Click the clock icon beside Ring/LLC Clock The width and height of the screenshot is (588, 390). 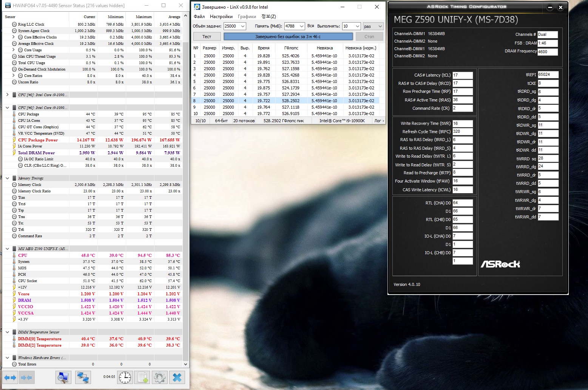click(x=14, y=24)
